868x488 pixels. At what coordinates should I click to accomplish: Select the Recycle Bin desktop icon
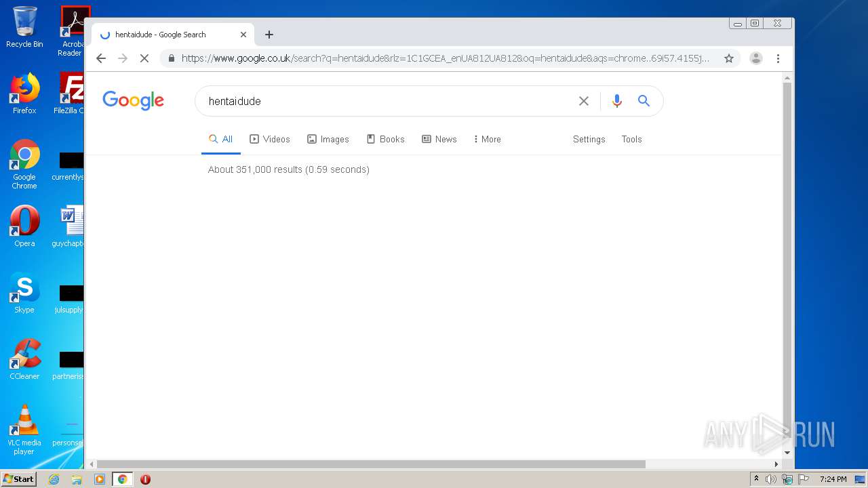point(24,27)
